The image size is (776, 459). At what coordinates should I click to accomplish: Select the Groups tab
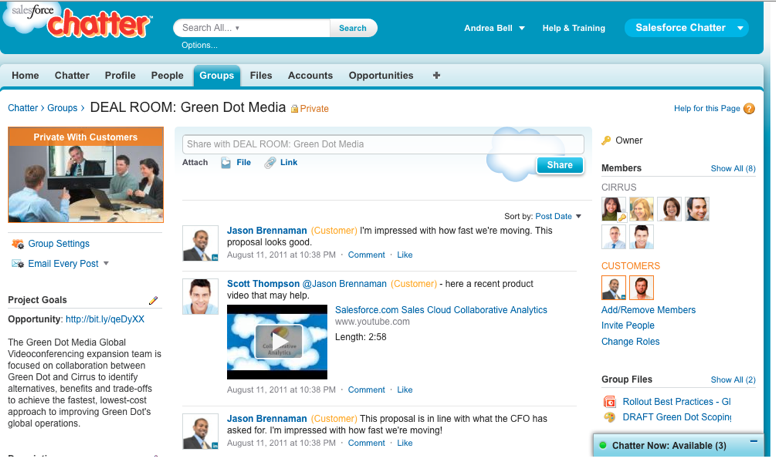(x=217, y=76)
